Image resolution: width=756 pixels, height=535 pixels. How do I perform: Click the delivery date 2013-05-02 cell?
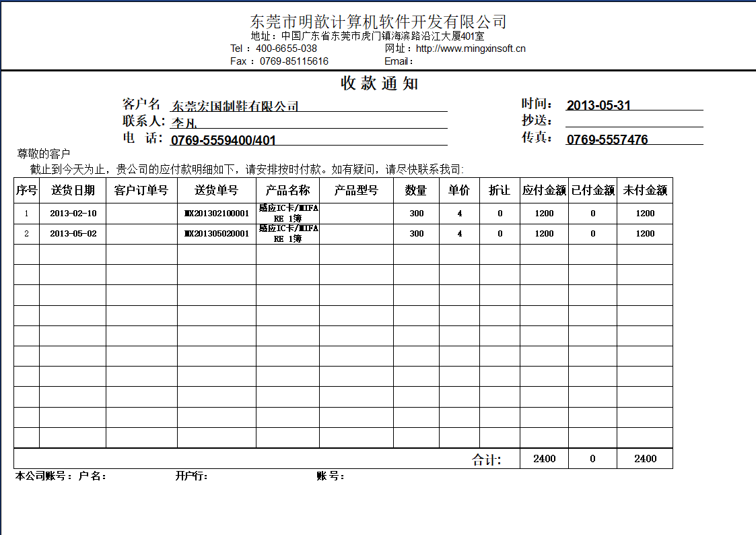pos(73,234)
